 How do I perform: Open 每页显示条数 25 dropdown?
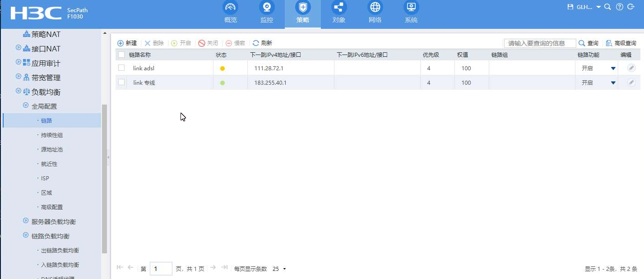point(279,269)
